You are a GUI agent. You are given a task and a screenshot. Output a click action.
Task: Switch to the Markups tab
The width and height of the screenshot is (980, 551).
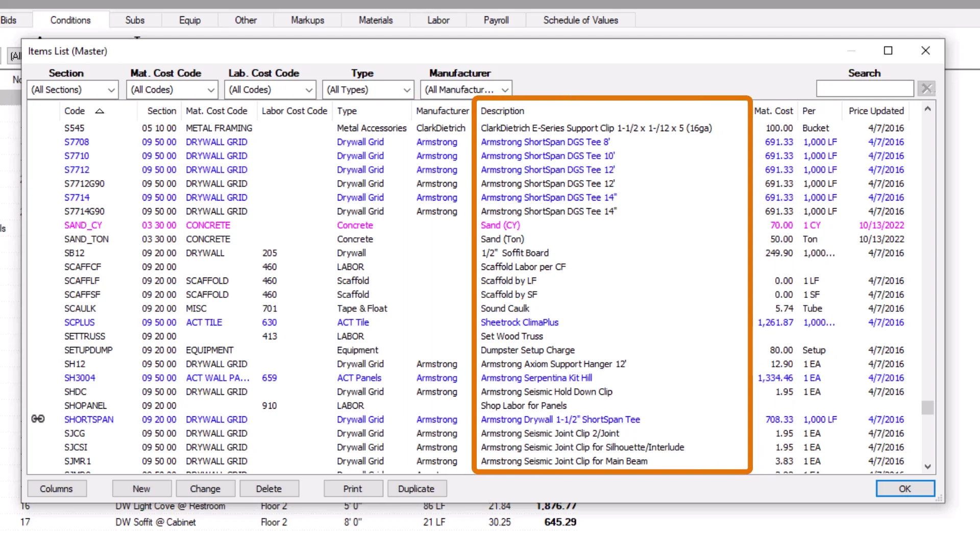tap(307, 20)
